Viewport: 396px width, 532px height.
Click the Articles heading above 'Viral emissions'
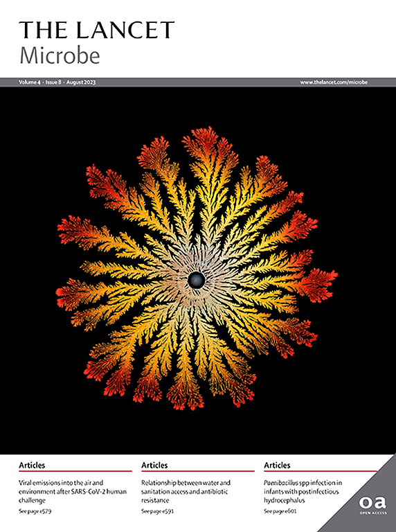[x=32, y=465]
